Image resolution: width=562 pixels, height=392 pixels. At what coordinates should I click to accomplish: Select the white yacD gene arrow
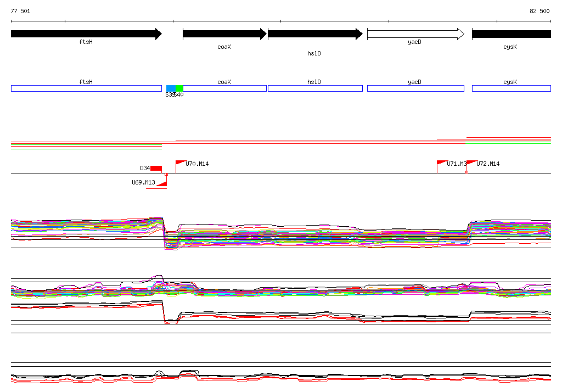coord(416,34)
